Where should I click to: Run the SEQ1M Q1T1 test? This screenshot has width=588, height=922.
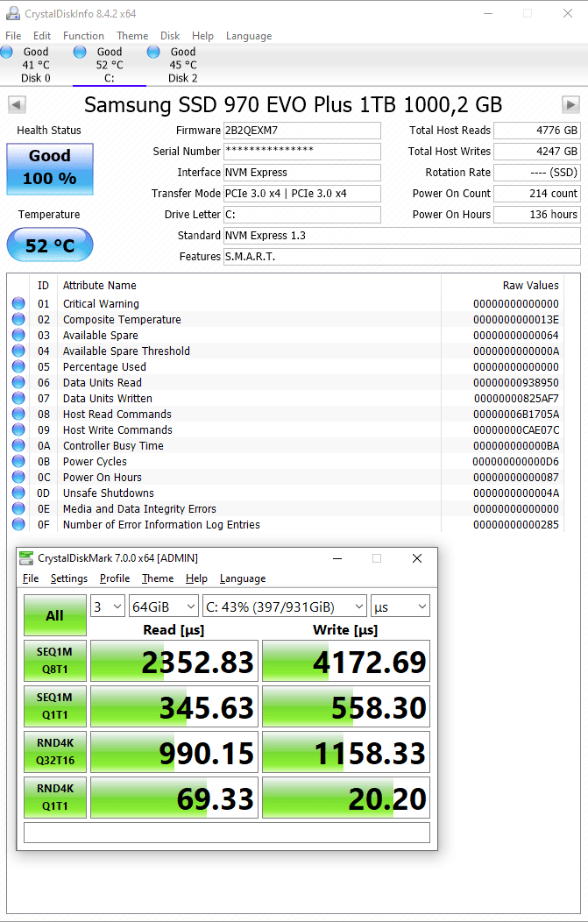click(x=55, y=706)
